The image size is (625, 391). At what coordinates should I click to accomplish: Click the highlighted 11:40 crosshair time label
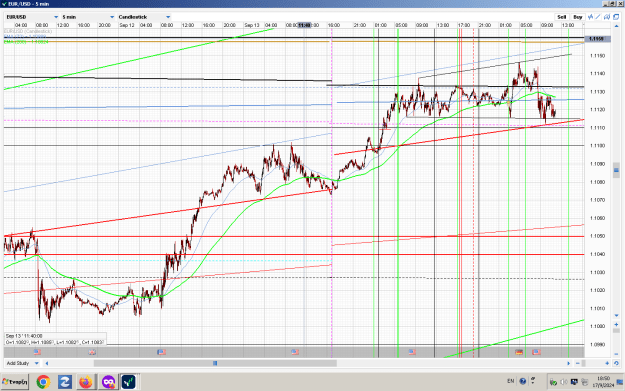click(305, 25)
